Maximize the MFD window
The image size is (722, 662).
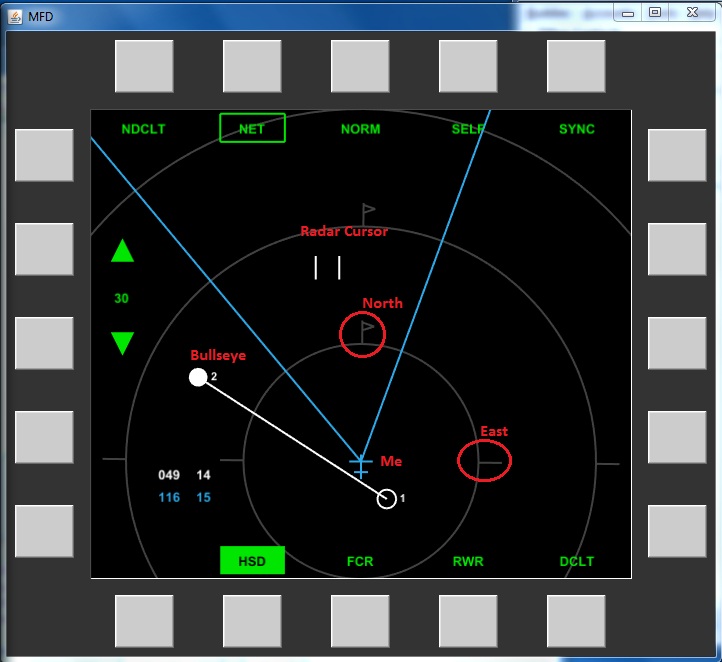coord(655,12)
